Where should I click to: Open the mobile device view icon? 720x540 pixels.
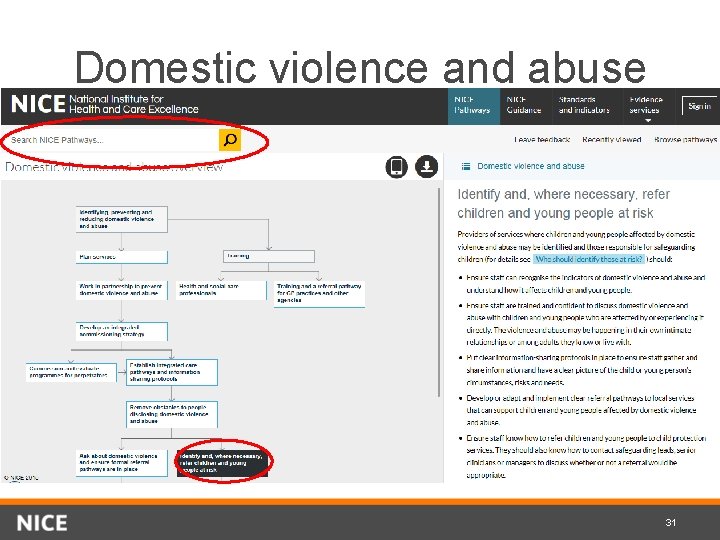coord(396,166)
